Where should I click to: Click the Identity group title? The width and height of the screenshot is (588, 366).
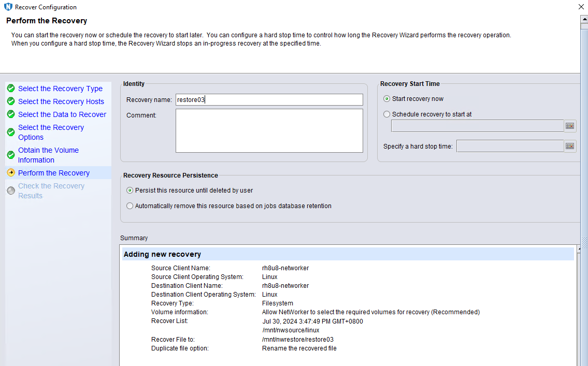pos(134,83)
